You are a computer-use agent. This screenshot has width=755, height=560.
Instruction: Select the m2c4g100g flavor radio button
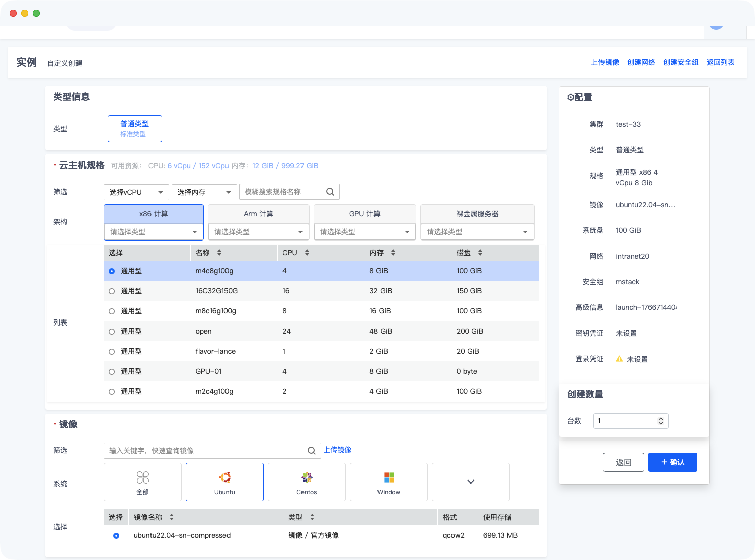112,392
